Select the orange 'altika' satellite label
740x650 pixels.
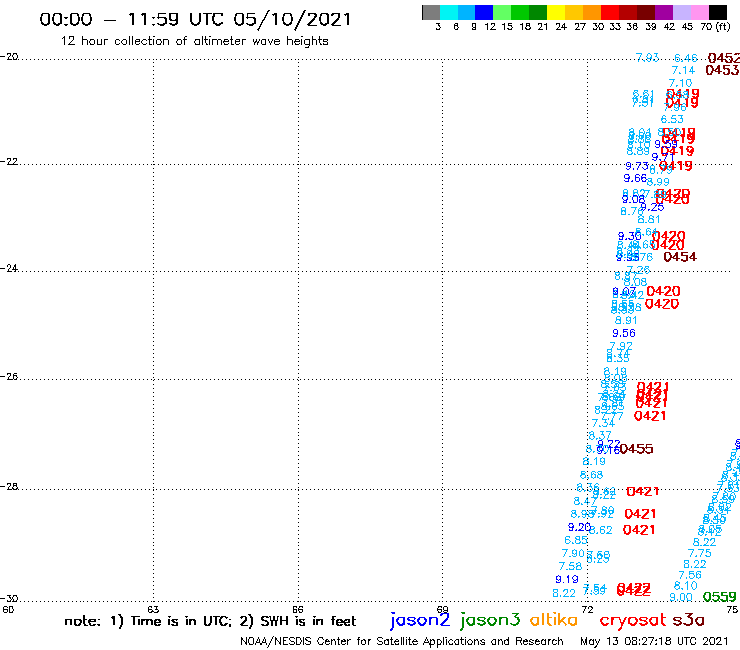tap(554, 619)
